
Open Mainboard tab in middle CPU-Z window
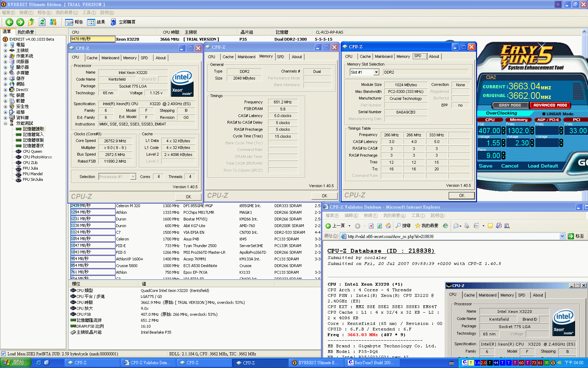point(246,57)
